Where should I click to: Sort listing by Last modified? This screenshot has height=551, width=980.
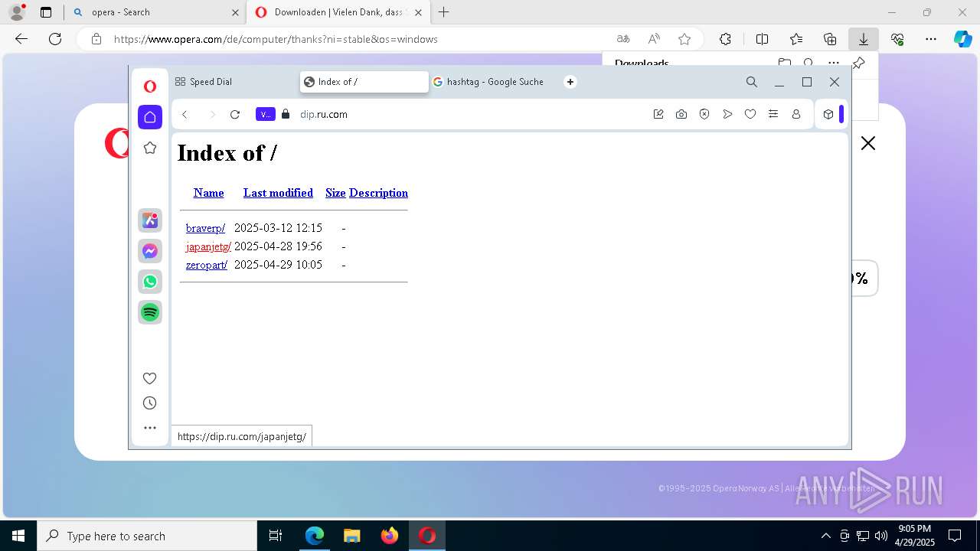(278, 193)
